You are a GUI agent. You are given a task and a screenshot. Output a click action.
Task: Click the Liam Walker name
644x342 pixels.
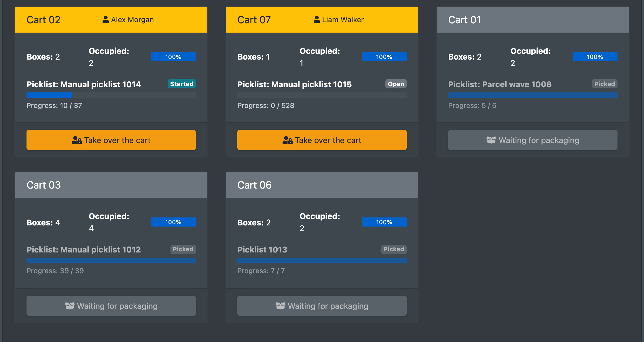(x=343, y=20)
